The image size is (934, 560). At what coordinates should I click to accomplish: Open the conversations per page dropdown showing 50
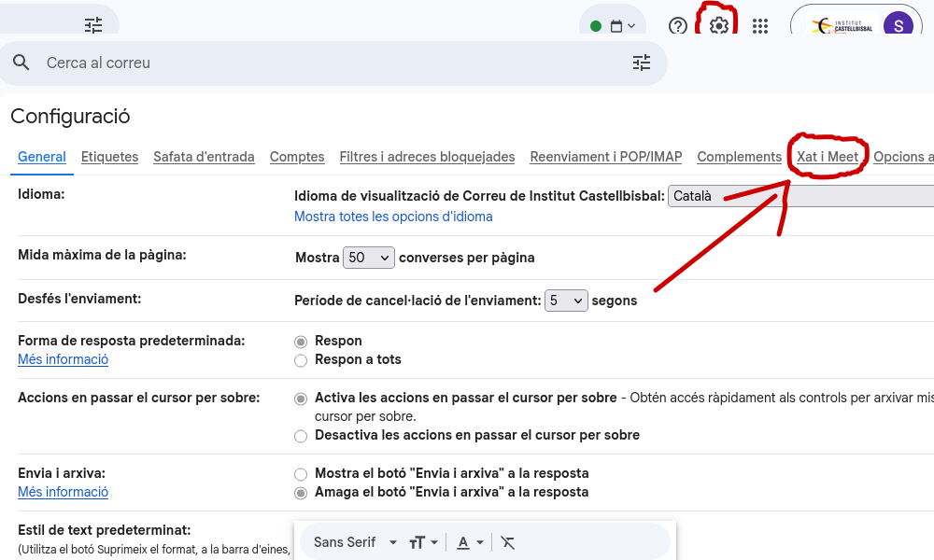click(x=369, y=258)
